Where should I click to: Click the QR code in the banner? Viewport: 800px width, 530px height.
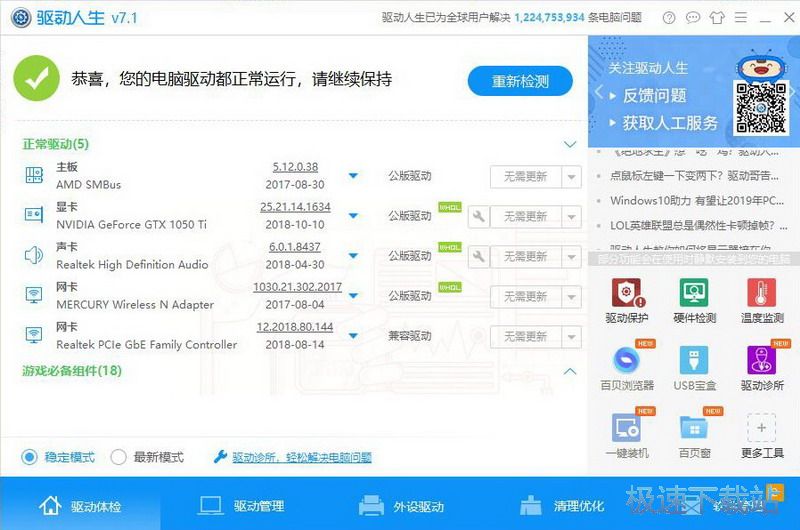point(761,108)
